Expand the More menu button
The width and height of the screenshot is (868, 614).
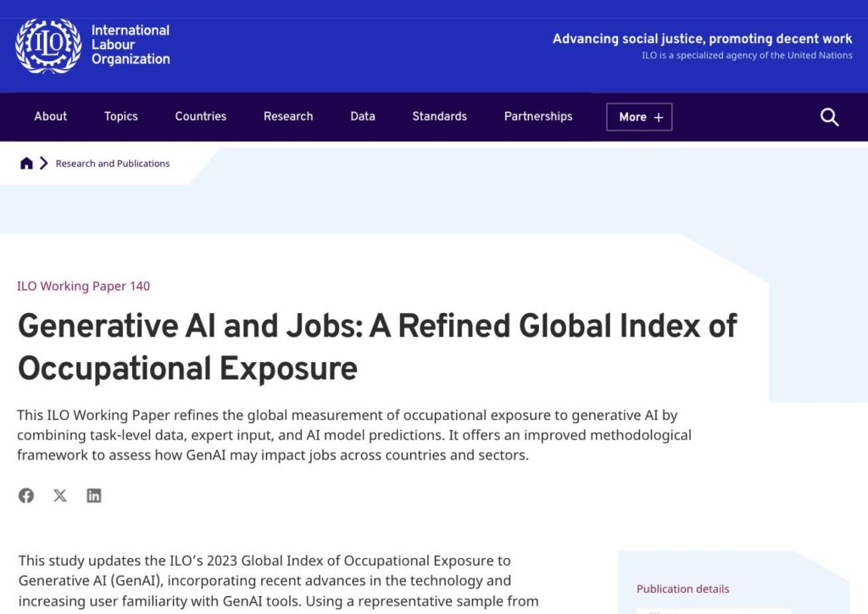click(x=639, y=117)
